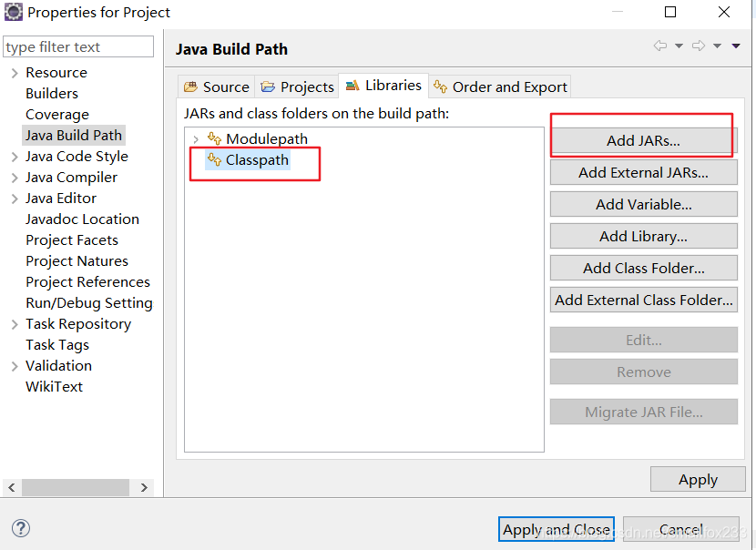
Task: Select the Java Editor tree item
Action: [61, 199]
